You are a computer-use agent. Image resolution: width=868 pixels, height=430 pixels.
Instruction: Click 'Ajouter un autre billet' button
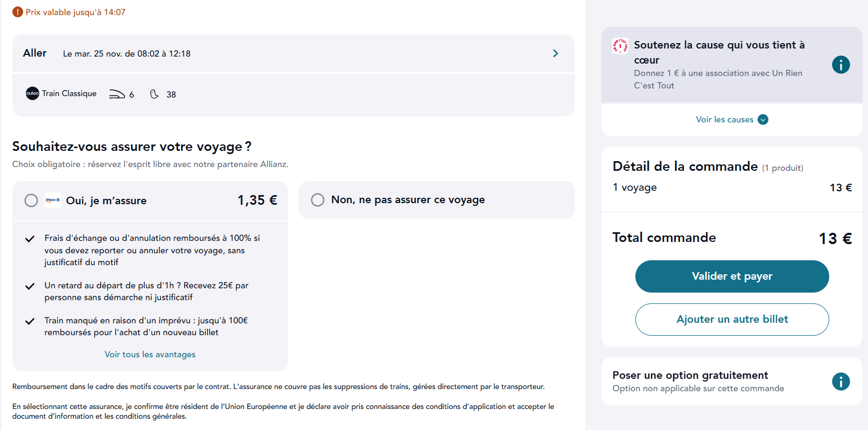pos(732,320)
